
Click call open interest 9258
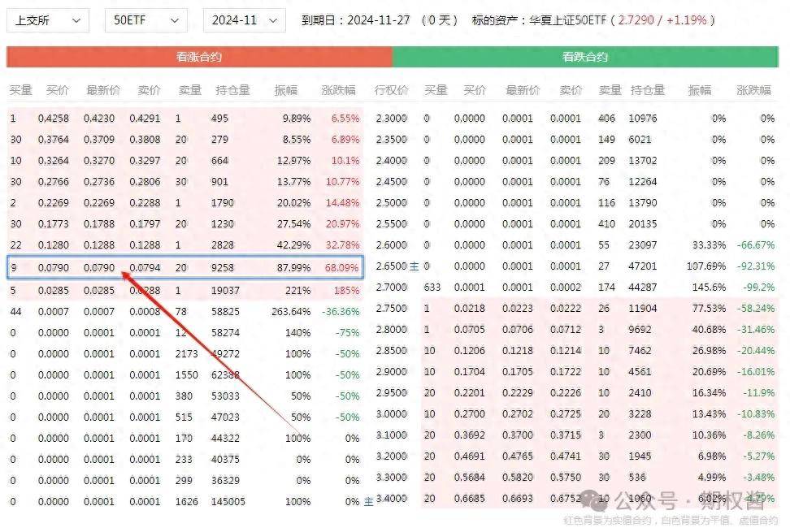pos(223,268)
